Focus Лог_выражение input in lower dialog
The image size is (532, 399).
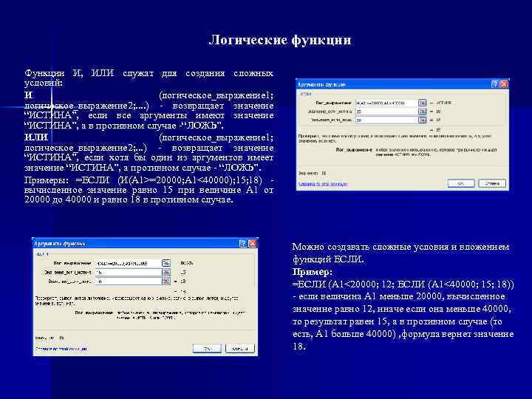(x=129, y=263)
